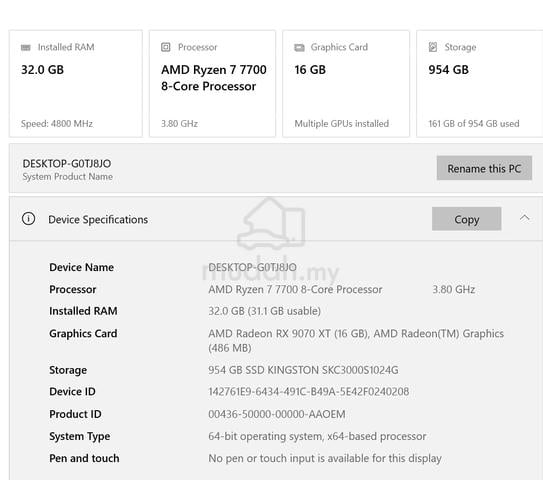Image resolution: width=543 pixels, height=480 pixels.
Task: Click the Processor chip icon
Action: 166,47
